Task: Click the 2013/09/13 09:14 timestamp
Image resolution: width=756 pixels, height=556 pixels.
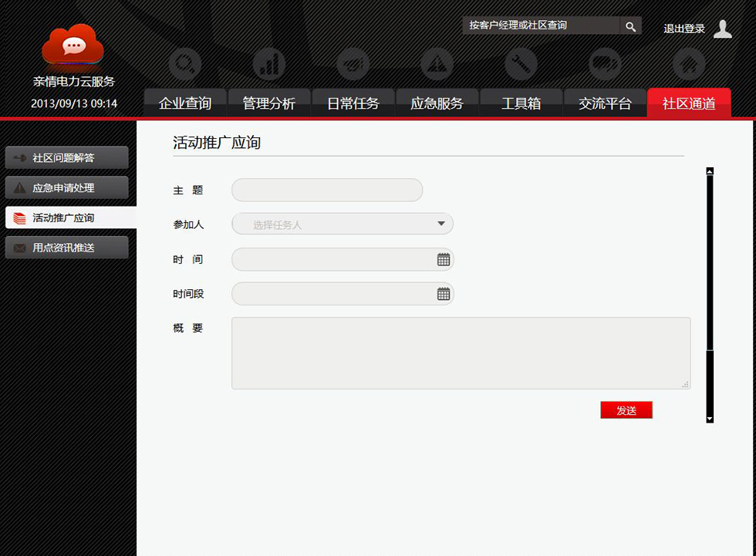Action: click(x=74, y=103)
